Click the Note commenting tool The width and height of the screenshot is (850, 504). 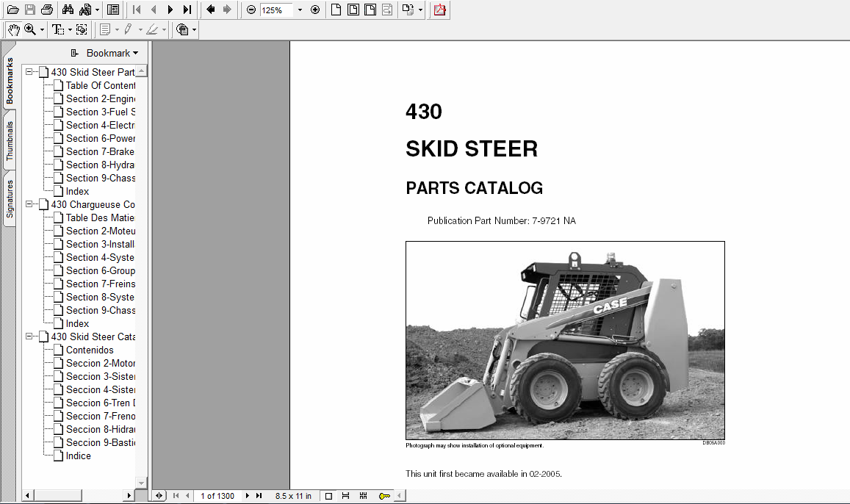coord(106,30)
